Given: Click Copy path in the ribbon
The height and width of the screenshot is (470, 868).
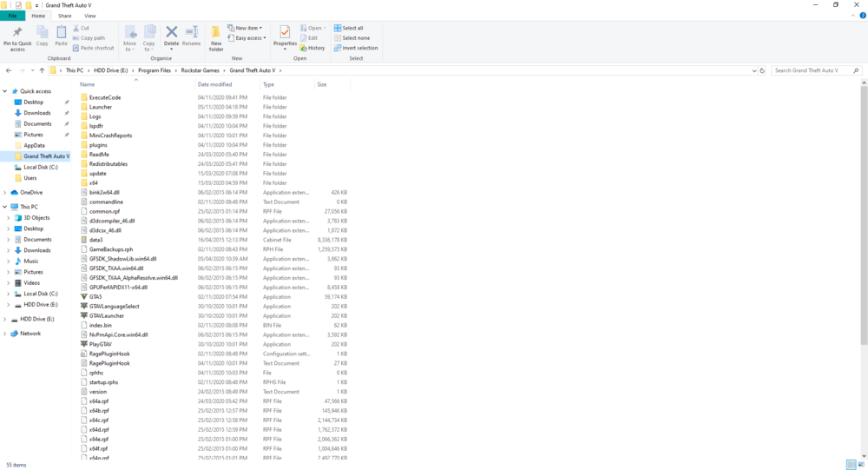Looking at the screenshot, I should pyautogui.click(x=89, y=38).
